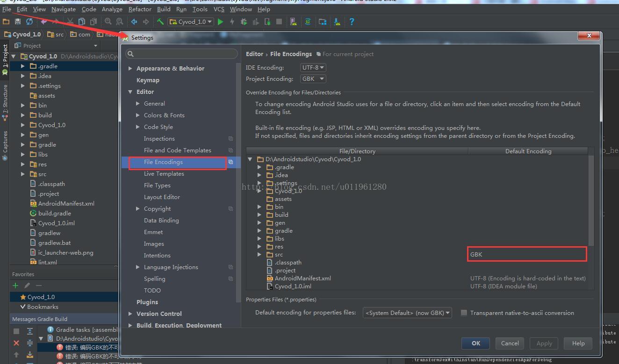The image size is (619, 364).
Task: Click the SDK Manager download icon
Action: click(x=337, y=21)
